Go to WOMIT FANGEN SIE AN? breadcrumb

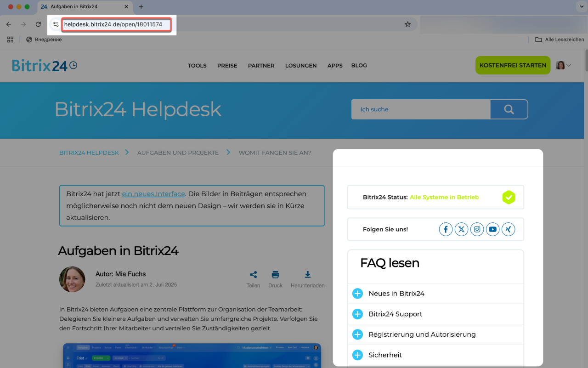pyautogui.click(x=275, y=153)
